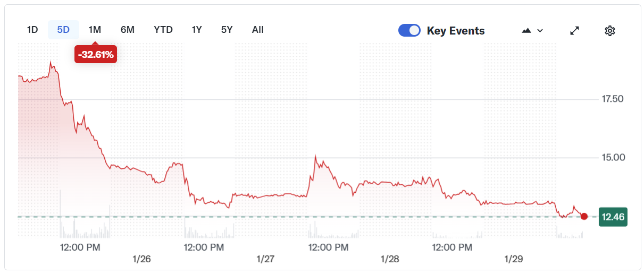644x274 pixels.
Task: Click the mountain chart type icon
Action: point(526,31)
